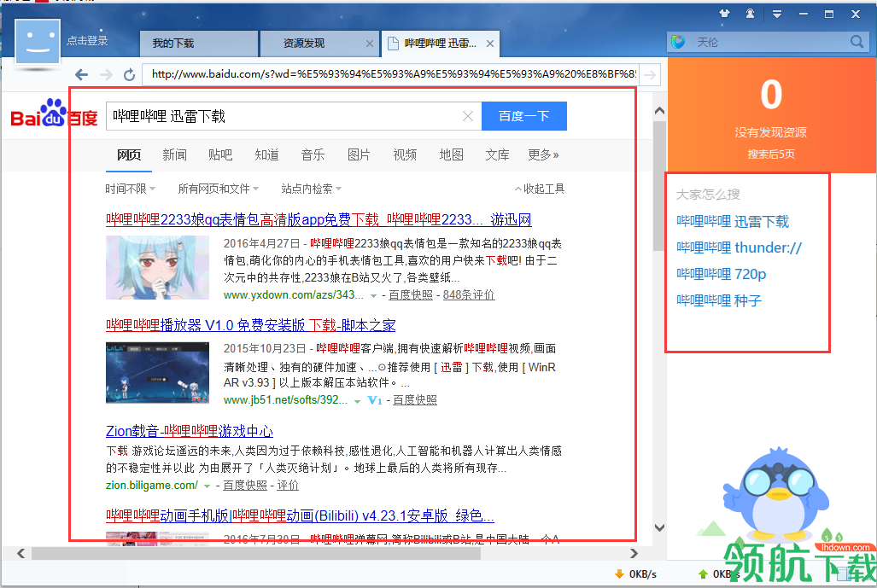Select the 音乐 search category
This screenshot has width=877, height=588.
point(313,154)
